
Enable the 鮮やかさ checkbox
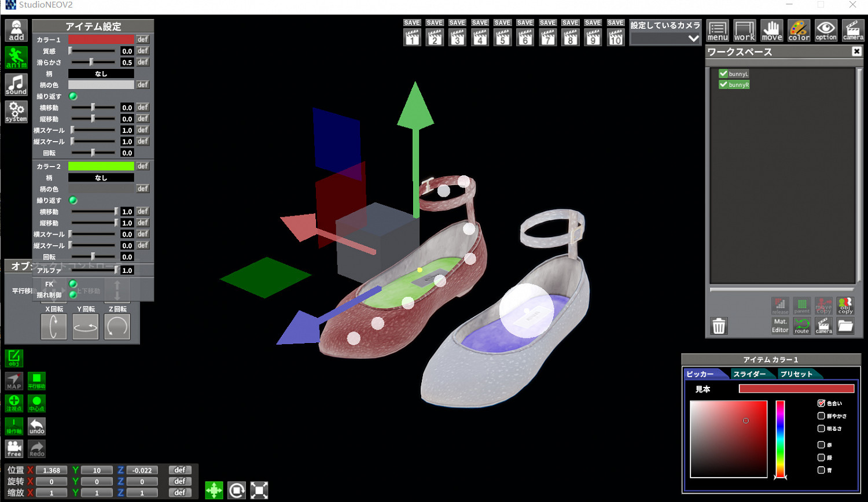click(821, 416)
